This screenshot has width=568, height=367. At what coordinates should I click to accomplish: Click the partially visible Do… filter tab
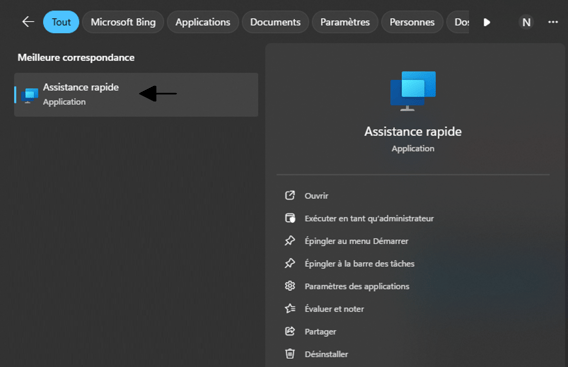(458, 22)
